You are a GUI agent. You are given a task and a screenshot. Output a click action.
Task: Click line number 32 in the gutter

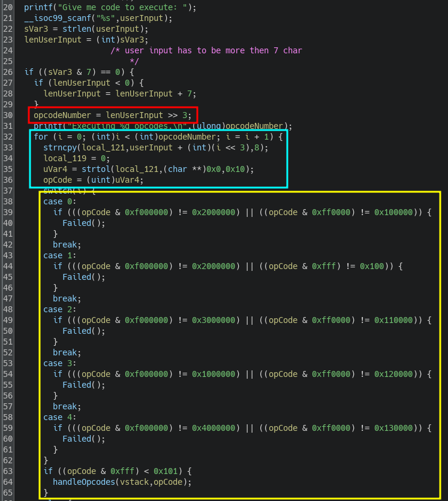point(7,137)
